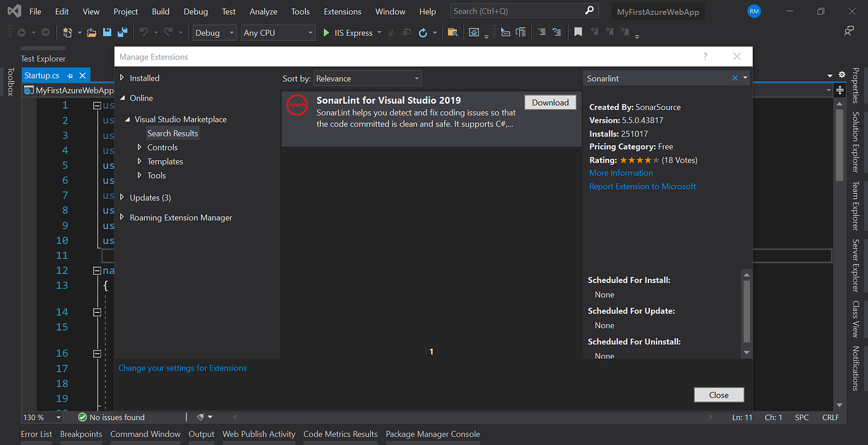Expand the Templates node under Marketplace
Screen dimensions: 868x445
point(139,161)
